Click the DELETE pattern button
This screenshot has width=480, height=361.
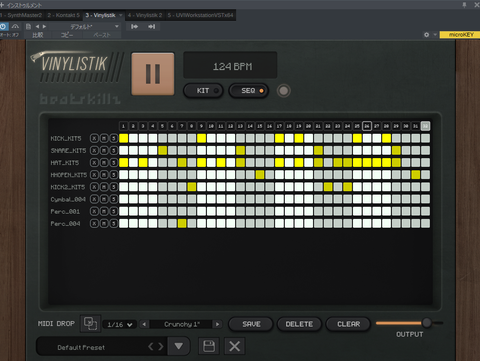click(x=299, y=324)
